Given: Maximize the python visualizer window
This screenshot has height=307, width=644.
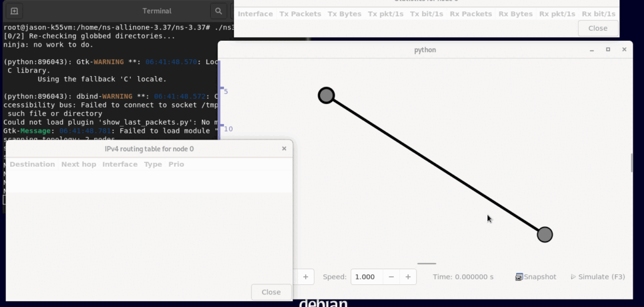Looking at the screenshot, I should coord(608,50).
